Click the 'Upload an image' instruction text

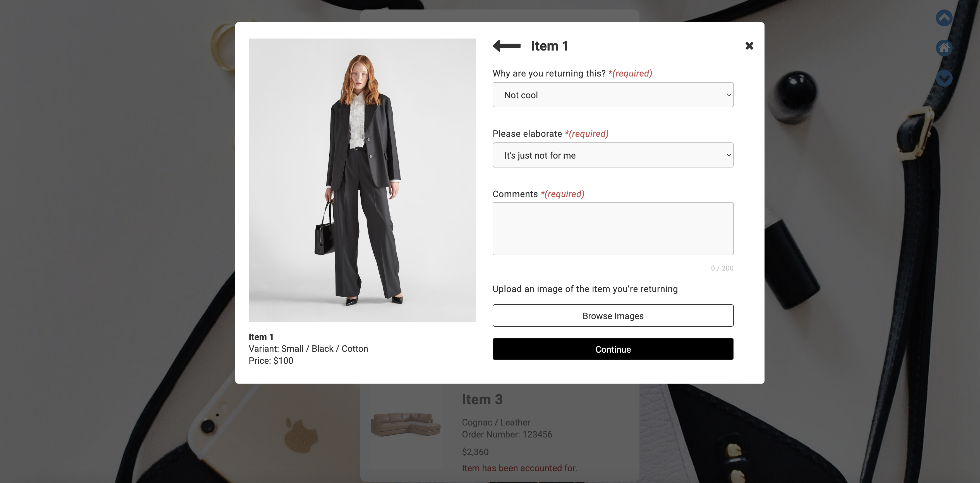point(585,289)
